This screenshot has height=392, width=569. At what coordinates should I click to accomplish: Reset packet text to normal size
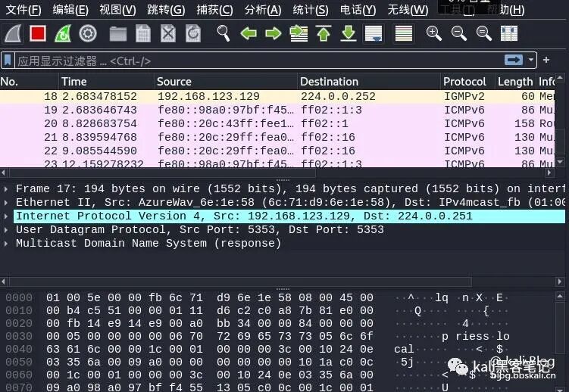click(483, 33)
